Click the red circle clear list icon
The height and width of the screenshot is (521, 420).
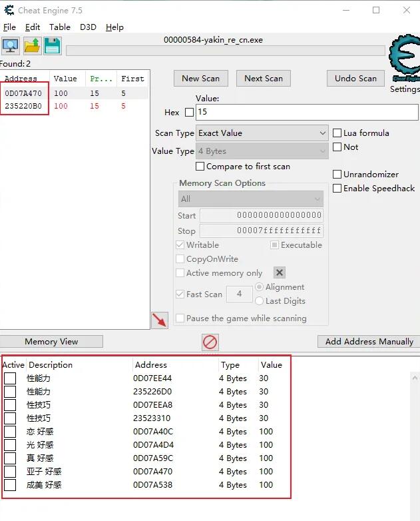(x=210, y=342)
